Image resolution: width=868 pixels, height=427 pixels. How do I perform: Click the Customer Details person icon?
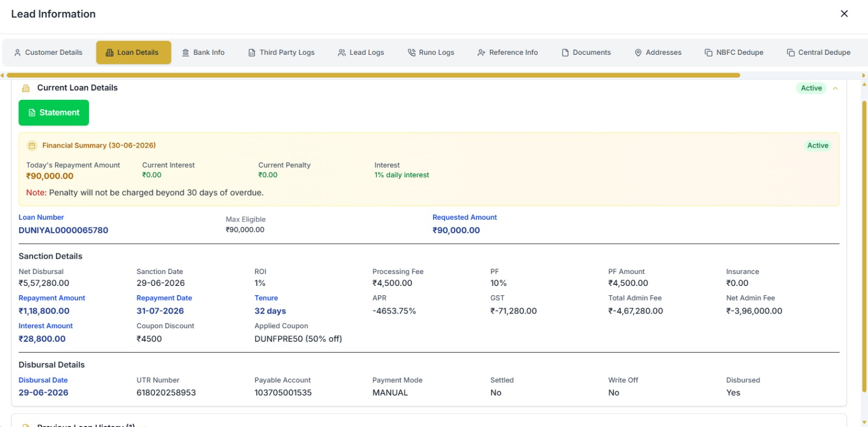17,53
